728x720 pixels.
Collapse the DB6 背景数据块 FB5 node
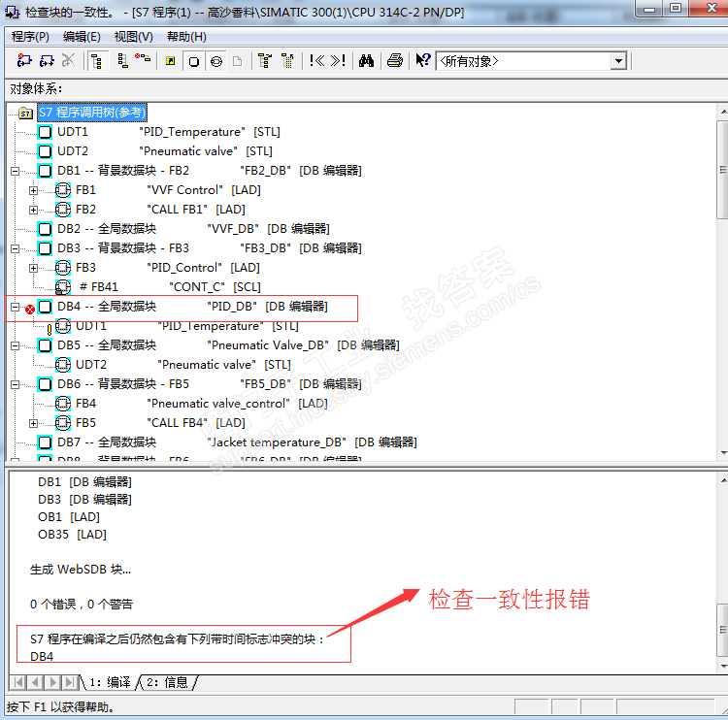click(x=15, y=385)
